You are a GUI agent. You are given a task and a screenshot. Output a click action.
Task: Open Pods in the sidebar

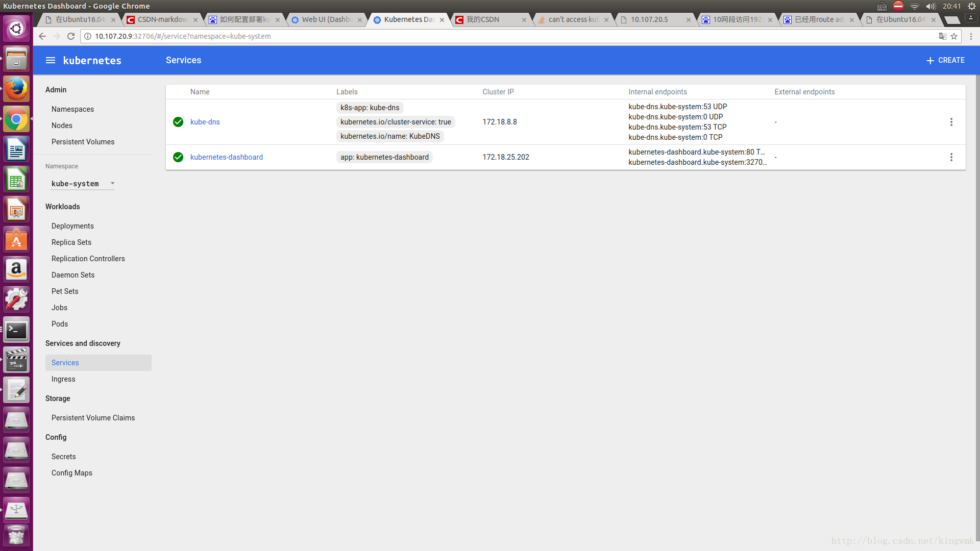click(60, 324)
